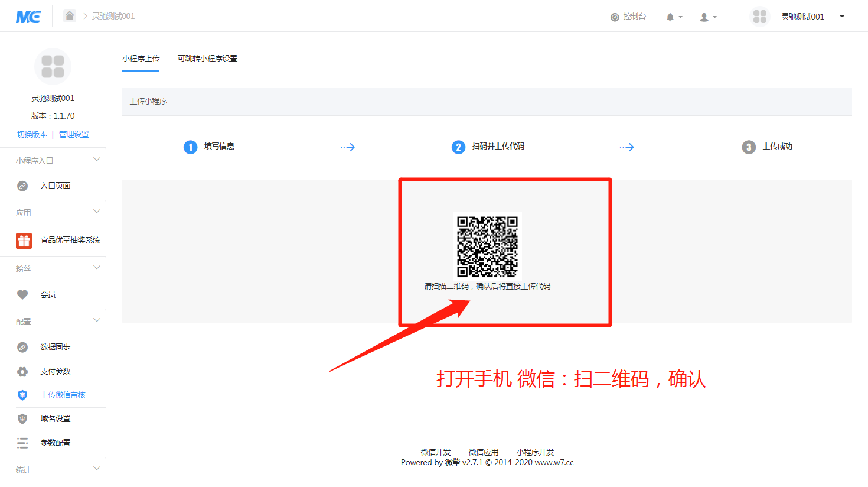The width and height of the screenshot is (868, 487).
Task: Click step 3 circle 上传成功
Action: [x=749, y=147]
